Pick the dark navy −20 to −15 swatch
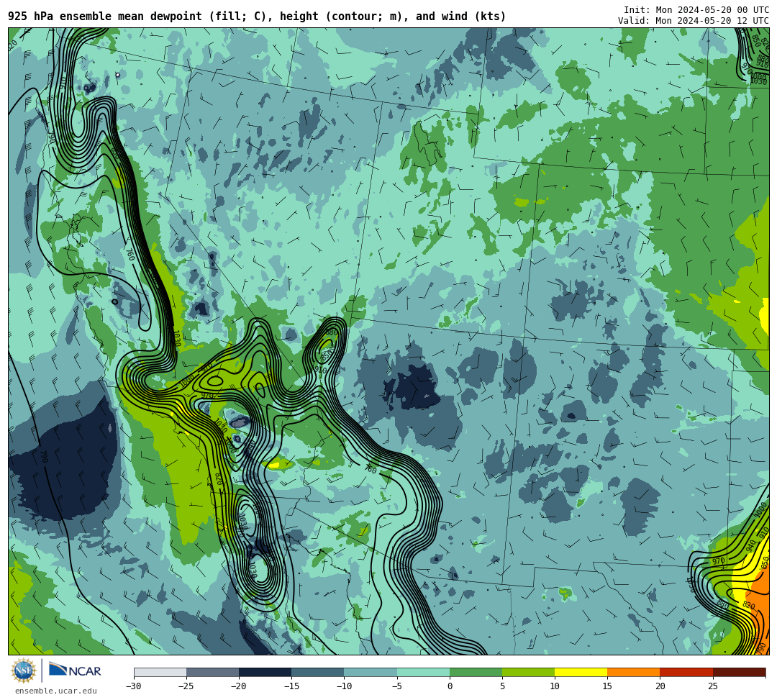This screenshot has width=777, height=700. click(x=265, y=672)
